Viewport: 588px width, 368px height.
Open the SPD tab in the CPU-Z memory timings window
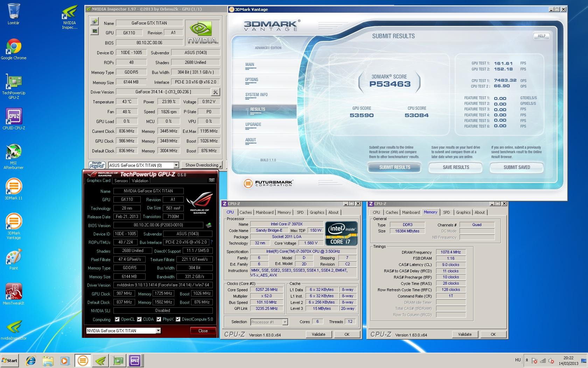click(447, 212)
